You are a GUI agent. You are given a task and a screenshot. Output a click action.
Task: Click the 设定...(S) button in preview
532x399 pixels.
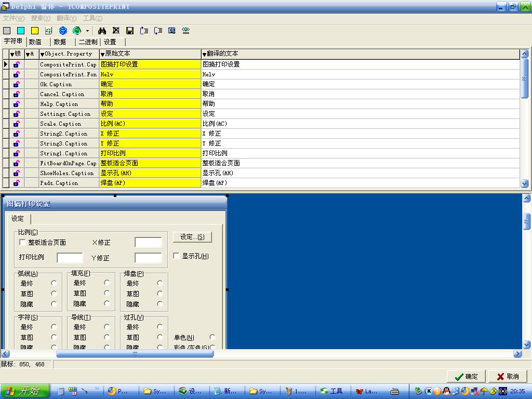pyautogui.click(x=192, y=237)
